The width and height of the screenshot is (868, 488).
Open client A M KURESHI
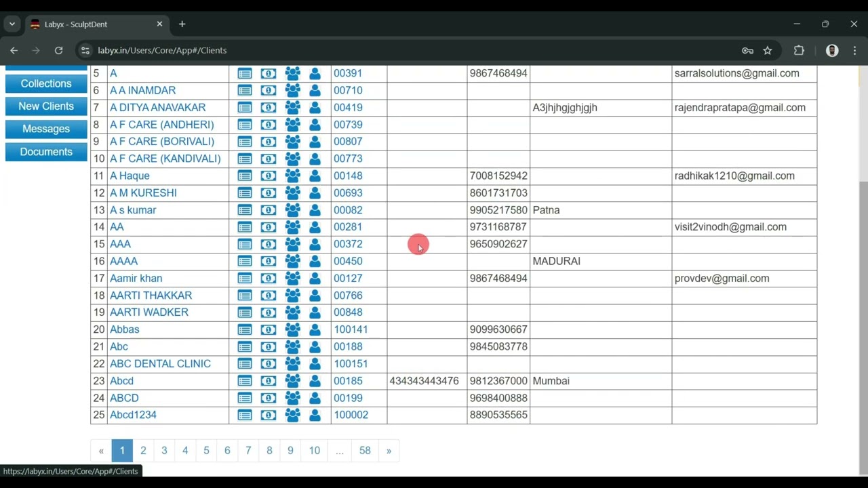tap(143, 193)
